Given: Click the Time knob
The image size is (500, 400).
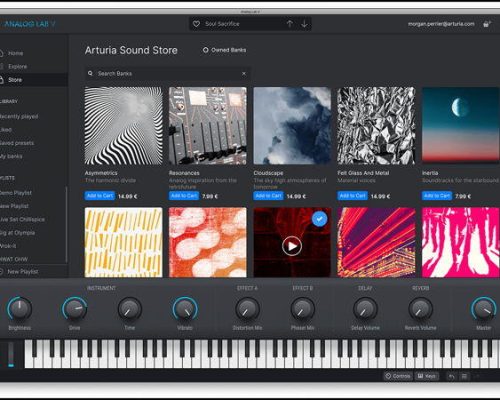Looking at the screenshot, I should coord(130,309).
